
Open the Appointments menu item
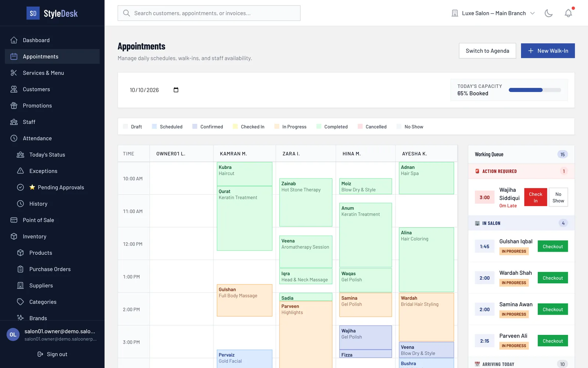[x=52, y=56]
